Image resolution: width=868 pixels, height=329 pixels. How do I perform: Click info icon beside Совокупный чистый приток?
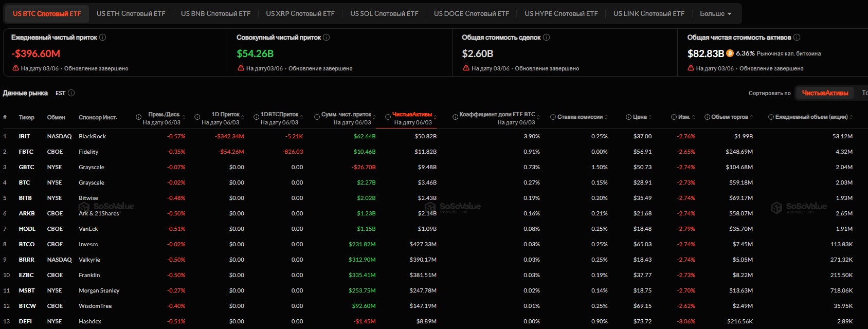point(327,38)
